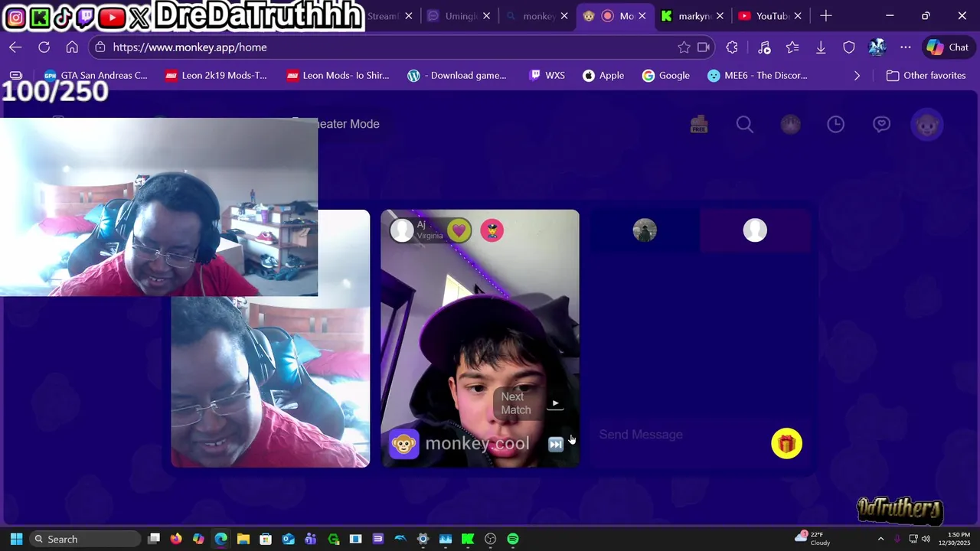Open the chat heart messages icon in header
This screenshot has height=551, width=980.
pos(881,124)
